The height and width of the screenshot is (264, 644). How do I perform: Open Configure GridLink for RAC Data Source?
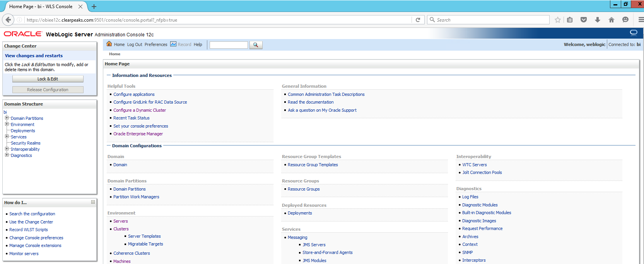tap(150, 102)
